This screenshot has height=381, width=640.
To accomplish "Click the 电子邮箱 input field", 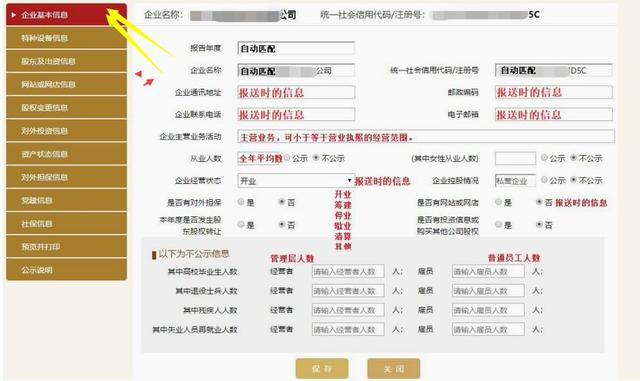I will (553, 115).
